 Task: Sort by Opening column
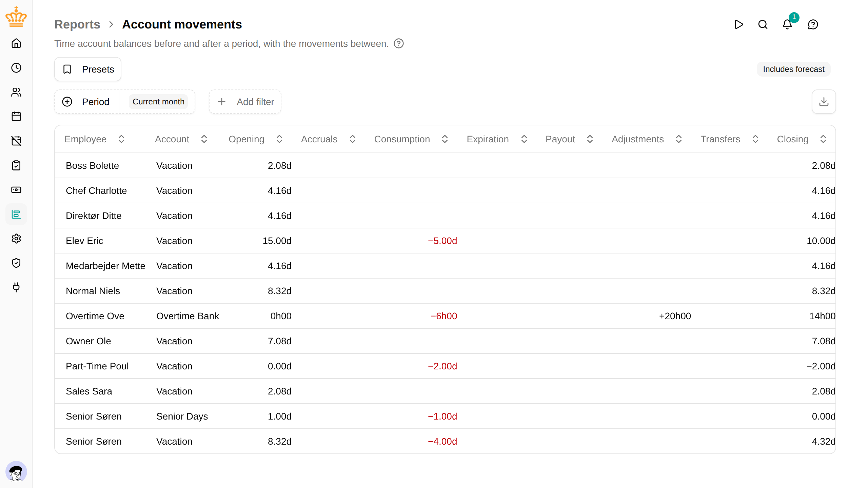(x=256, y=139)
